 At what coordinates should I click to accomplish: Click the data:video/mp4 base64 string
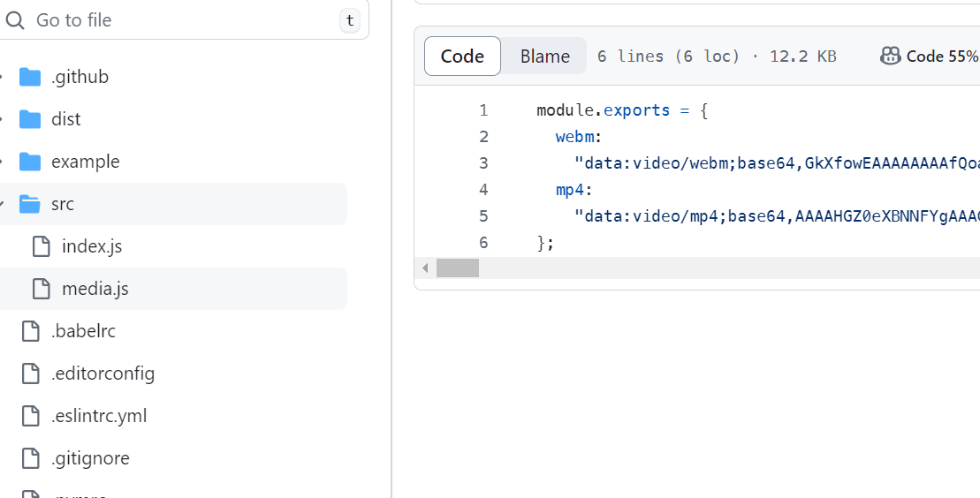click(x=777, y=216)
